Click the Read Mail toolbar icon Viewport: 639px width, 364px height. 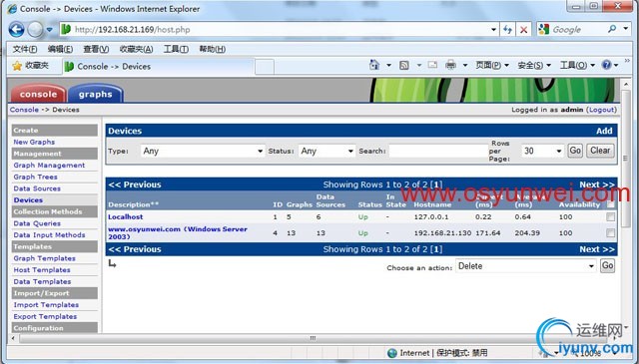coord(432,65)
